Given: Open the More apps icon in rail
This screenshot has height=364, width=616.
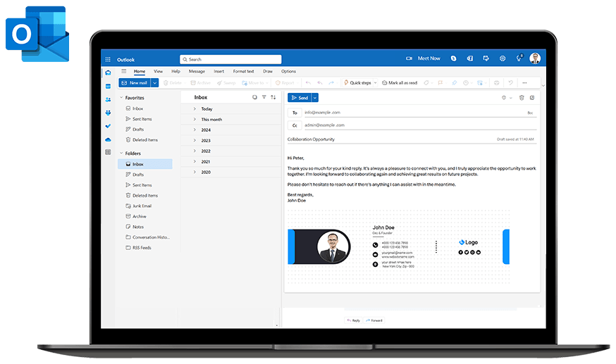Looking at the screenshot, I should pos(108,152).
